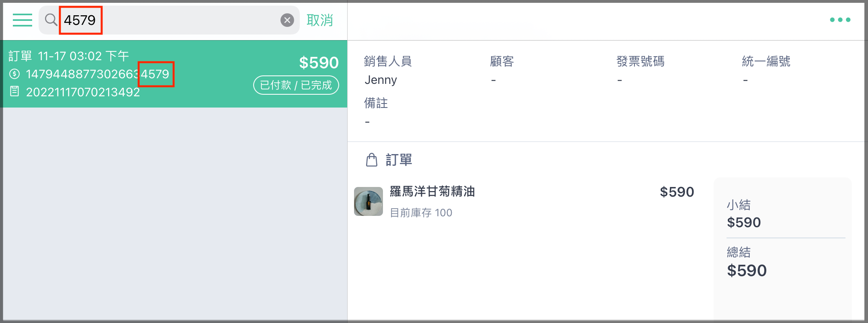The image size is (868, 323).
Task: Click the shopping bag 訂單 icon
Action: click(372, 160)
